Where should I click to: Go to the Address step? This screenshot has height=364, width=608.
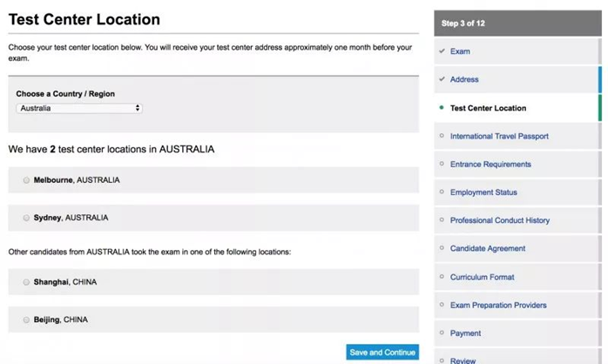[464, 79]
